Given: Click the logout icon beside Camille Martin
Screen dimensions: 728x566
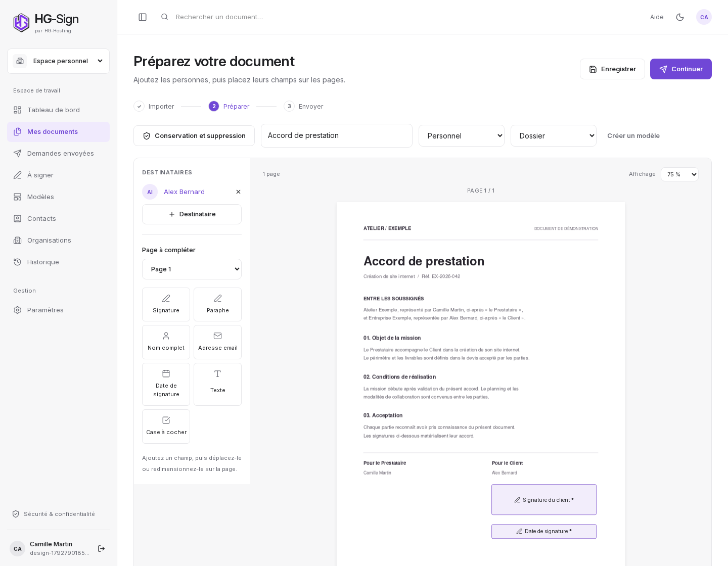Looking at the screenshot, I should [x=101, y=548].
